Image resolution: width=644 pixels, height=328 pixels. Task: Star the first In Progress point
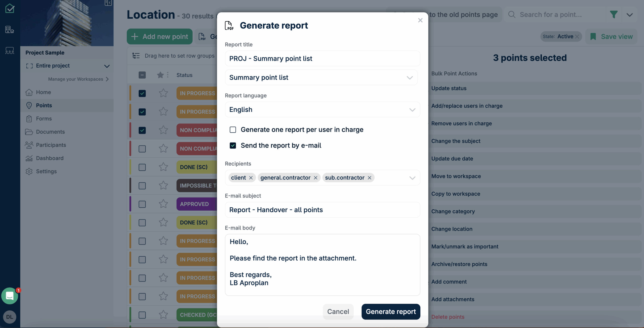163,93
